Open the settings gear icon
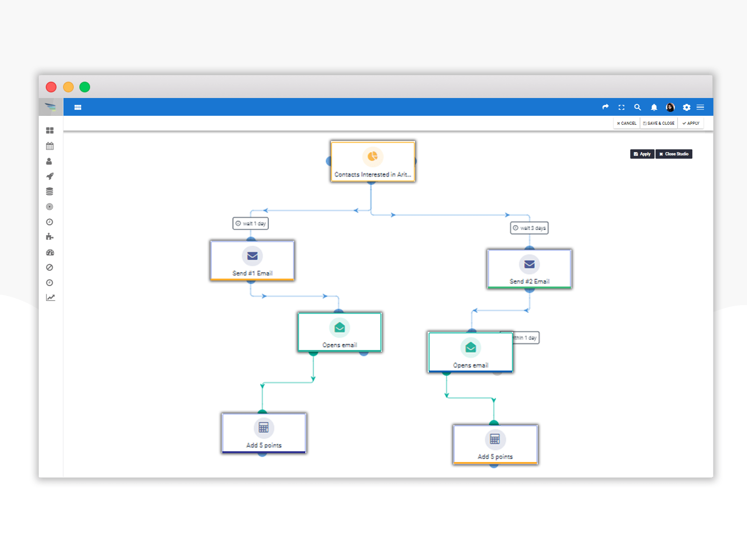This screenshot has width=747, height=560. pyautogui.click(x=686, y=107)
